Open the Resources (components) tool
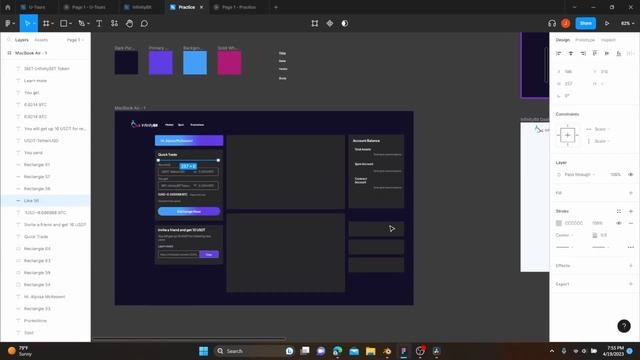Image resolution: width=640 pixels, height=360 pixels. [114, 24]
